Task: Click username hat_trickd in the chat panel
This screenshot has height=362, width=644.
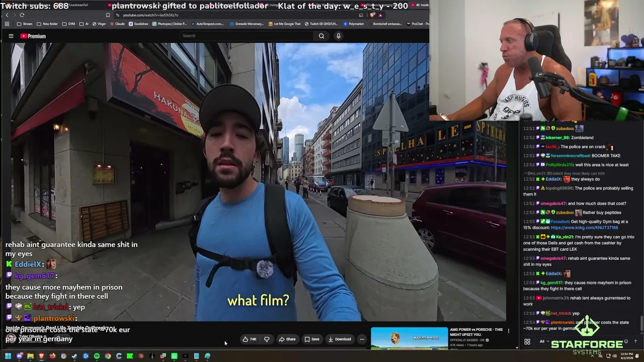Action: point(560,313)
